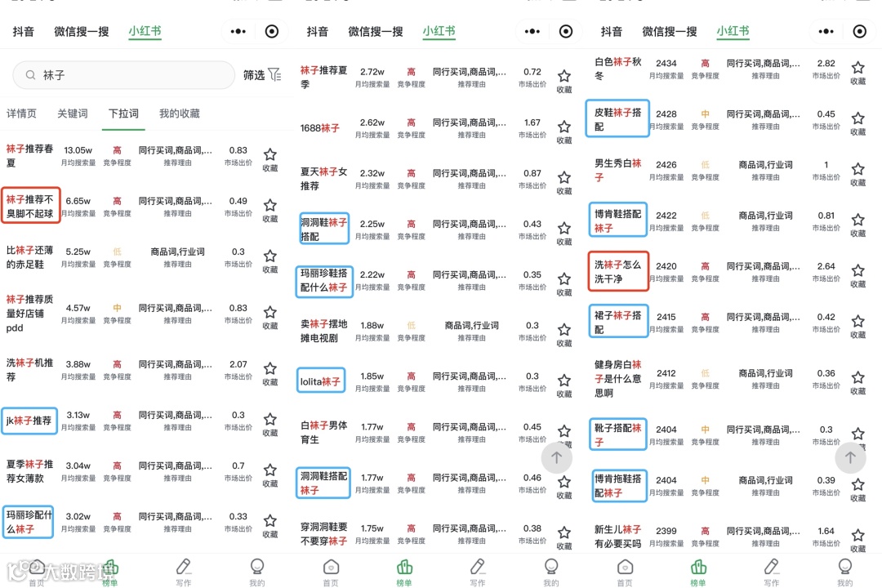Star the 夏天袜子女推荐 keyword
Viewport: 882px width, 588px height.
point(564,177)
